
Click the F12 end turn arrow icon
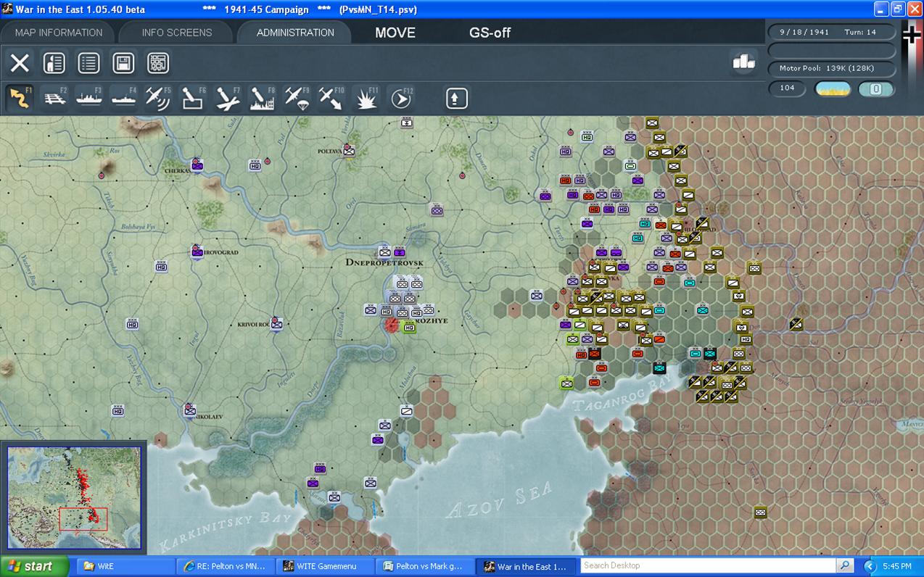coord(401,98)
